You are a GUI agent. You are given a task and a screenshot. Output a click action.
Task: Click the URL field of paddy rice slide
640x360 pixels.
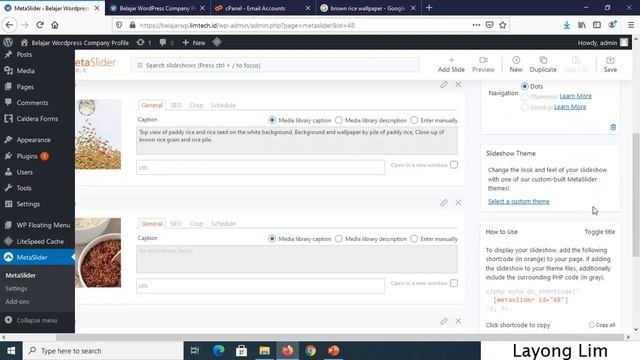pos(260,167)
